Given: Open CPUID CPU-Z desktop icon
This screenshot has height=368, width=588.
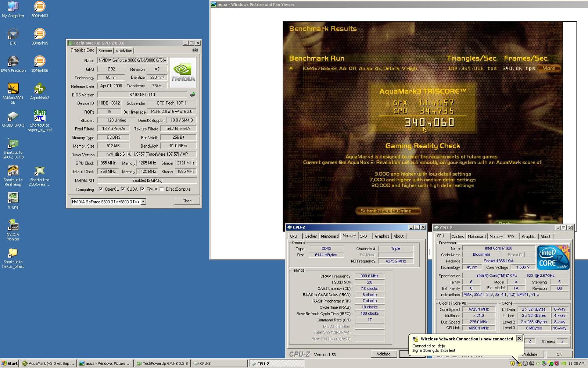Looking at the screenshot, I should pos(13,118).
